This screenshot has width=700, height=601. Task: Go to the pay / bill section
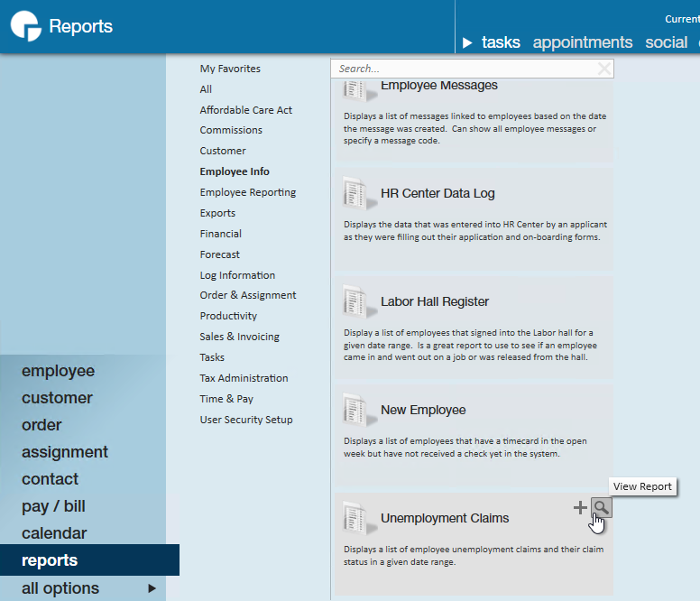coord(53,506)
